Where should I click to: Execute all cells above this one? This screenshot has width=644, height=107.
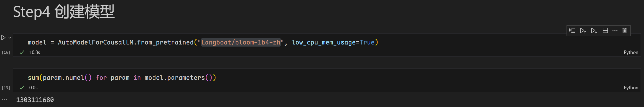tap(583, 31)
